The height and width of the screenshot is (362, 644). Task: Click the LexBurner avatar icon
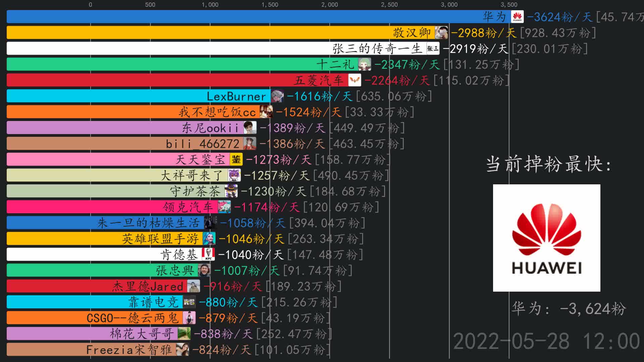click(277, 96)
